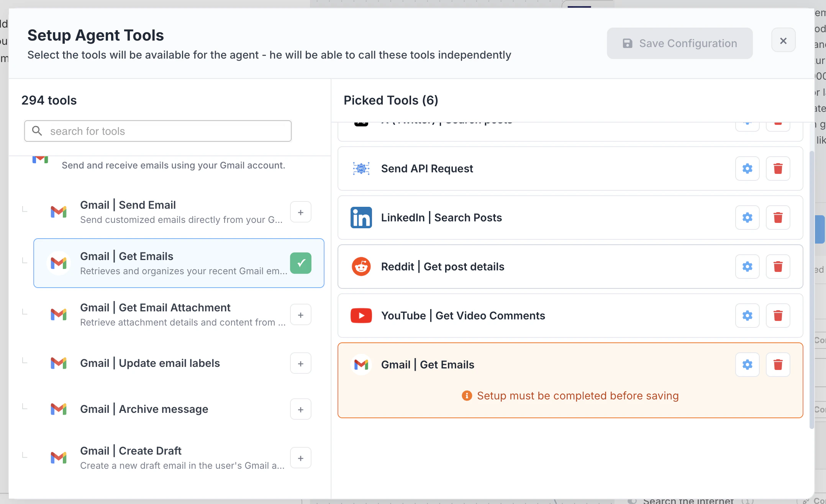Click the Send API Request icon
826x504 pixels.
361,169
